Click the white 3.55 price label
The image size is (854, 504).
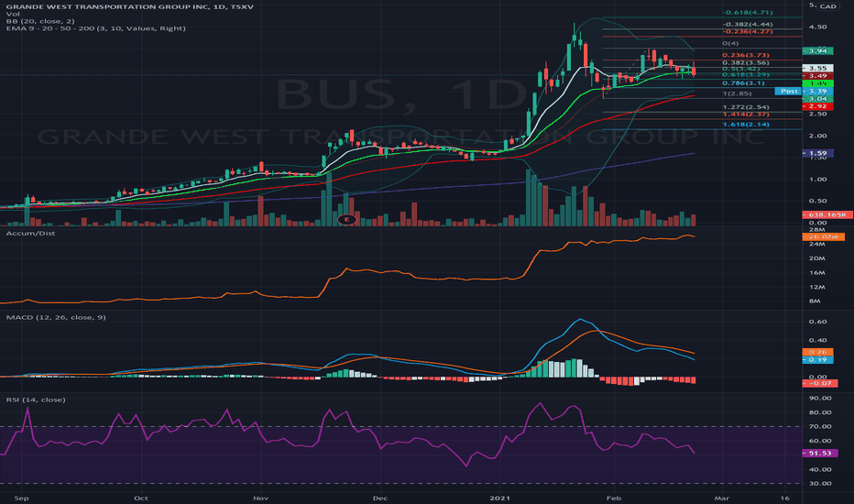[x=817, y=68]
